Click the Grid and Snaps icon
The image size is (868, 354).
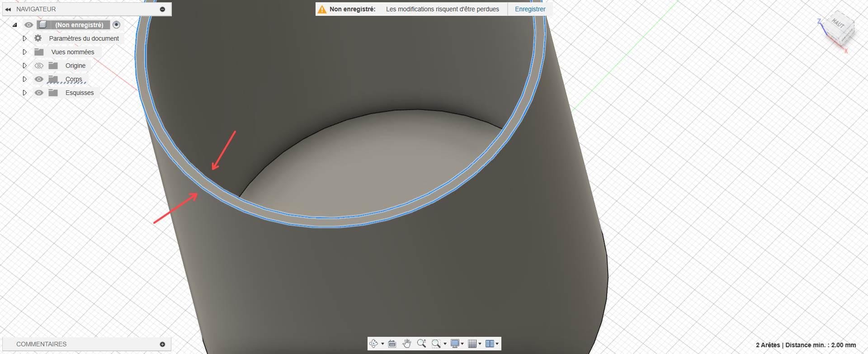(x=472, y=344)
